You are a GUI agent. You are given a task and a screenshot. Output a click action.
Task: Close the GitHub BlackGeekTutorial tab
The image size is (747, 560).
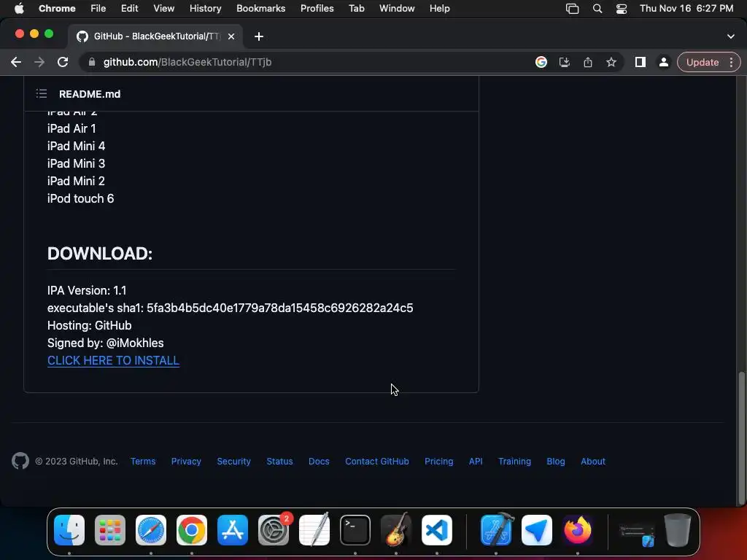click(x=231, y=36)
